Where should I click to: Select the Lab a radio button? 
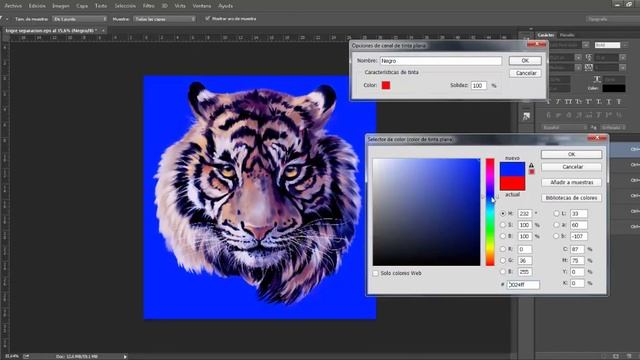pos(556,225)
